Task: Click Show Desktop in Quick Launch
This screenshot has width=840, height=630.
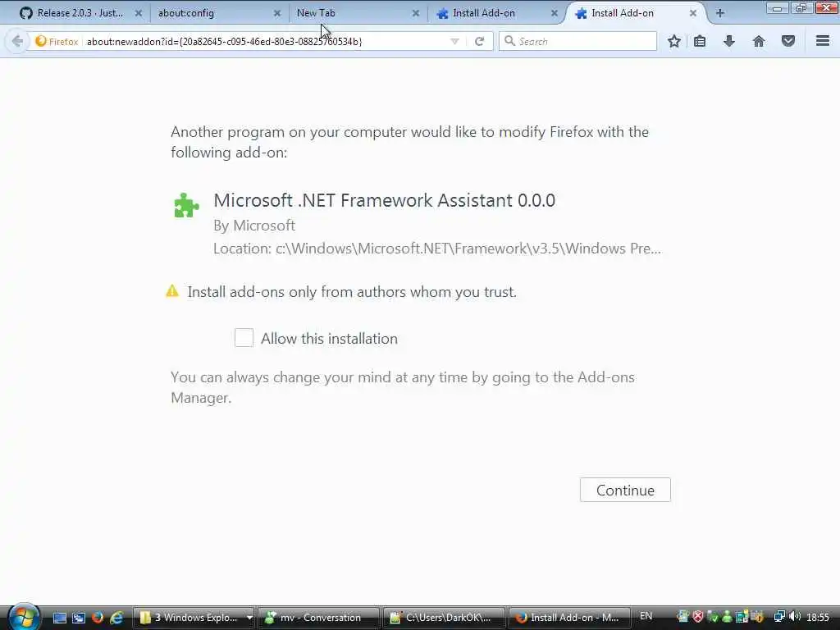Action: (x=59, y=618)
